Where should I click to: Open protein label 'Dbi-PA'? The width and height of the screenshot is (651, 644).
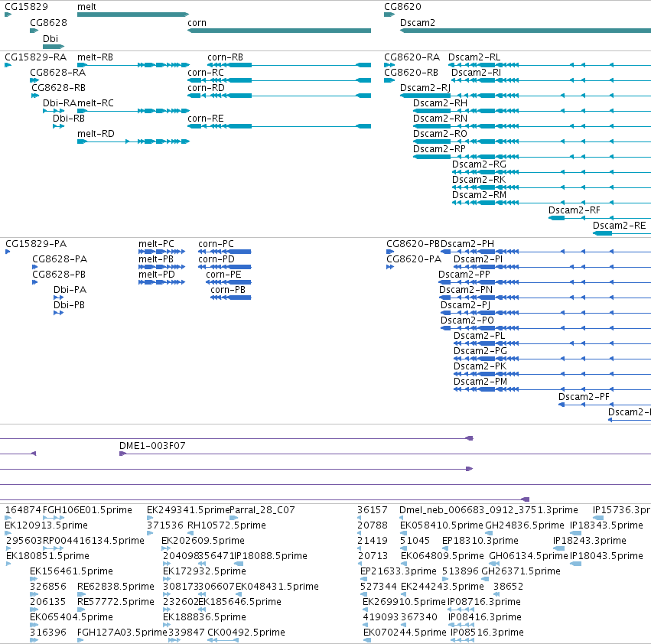pyautogui.click(x=70, y=290)
